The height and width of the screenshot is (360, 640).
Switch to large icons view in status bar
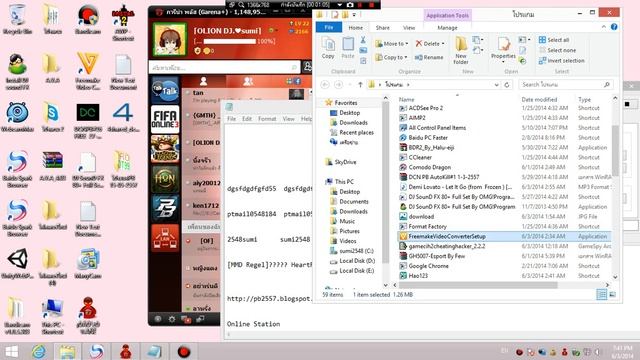point(612,294)
